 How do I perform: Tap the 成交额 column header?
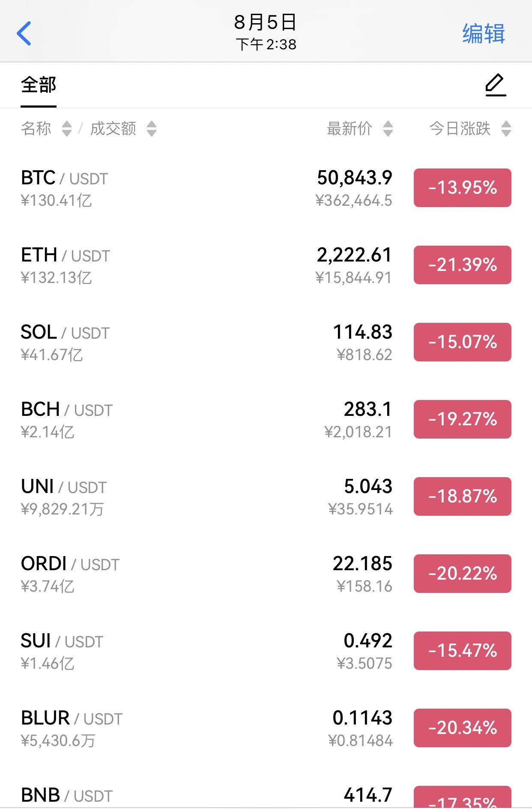(x=113, y=129)
